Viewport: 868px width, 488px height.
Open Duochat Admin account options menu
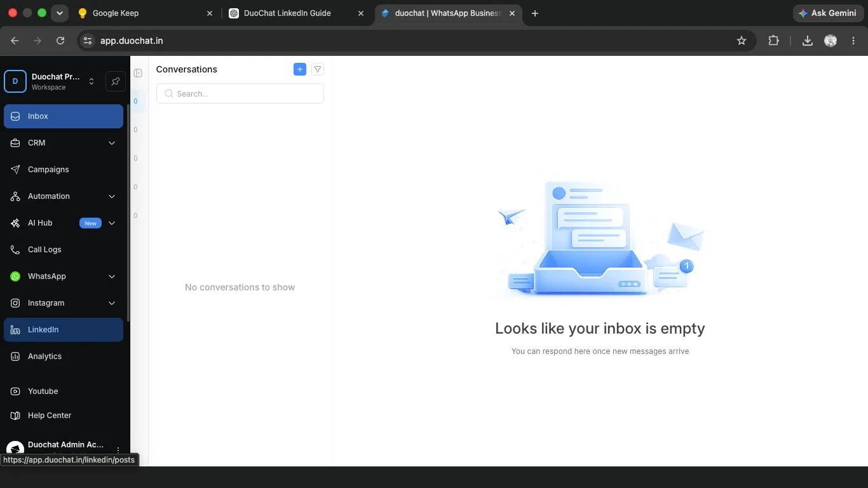point(118,450)
